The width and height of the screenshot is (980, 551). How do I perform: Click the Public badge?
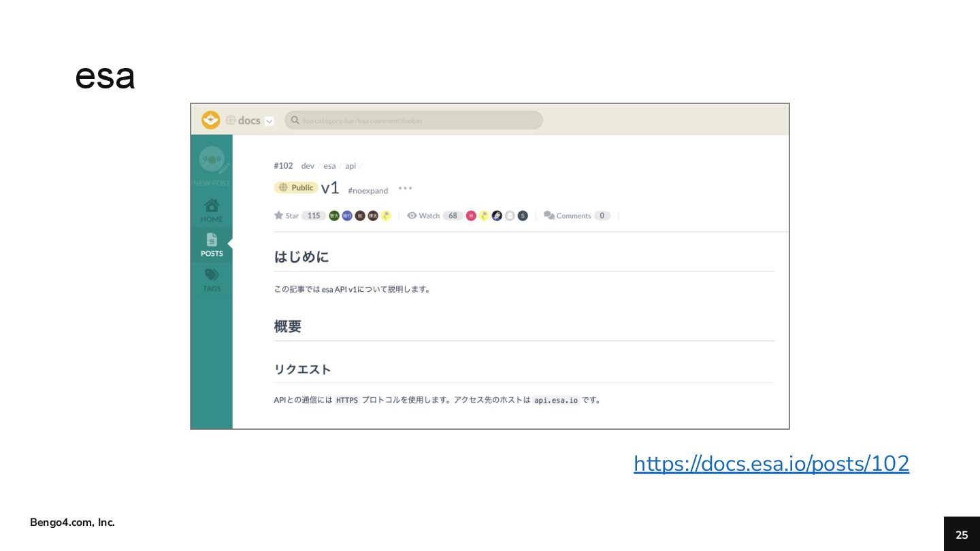pos(295,188)
